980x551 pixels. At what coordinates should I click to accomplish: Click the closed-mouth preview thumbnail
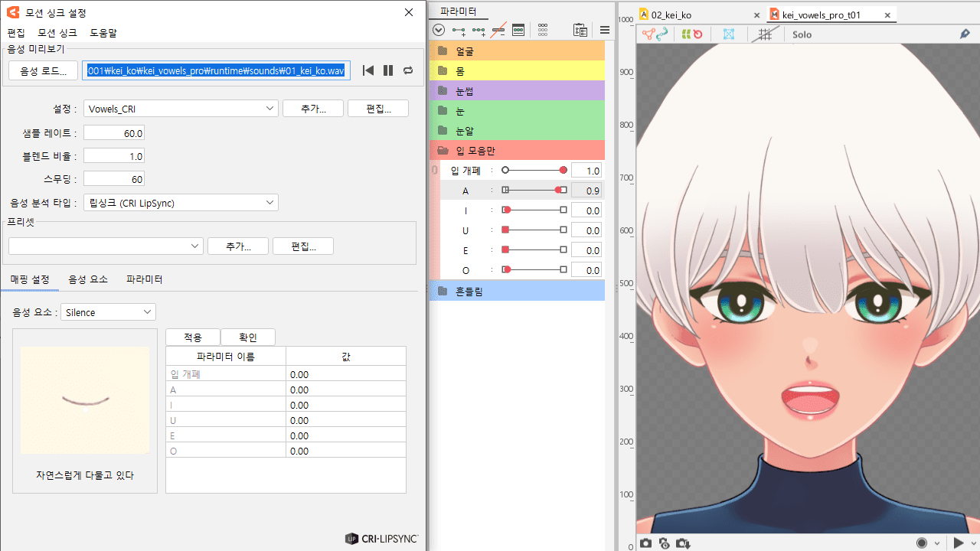pyautogui.click(x=85, y=400)
